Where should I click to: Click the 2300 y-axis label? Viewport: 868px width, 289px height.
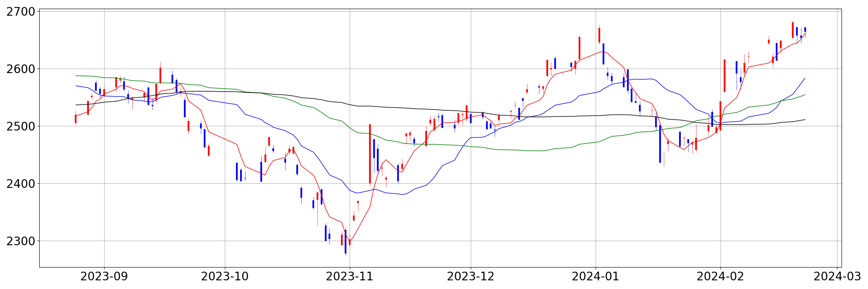tap(21, 241)
